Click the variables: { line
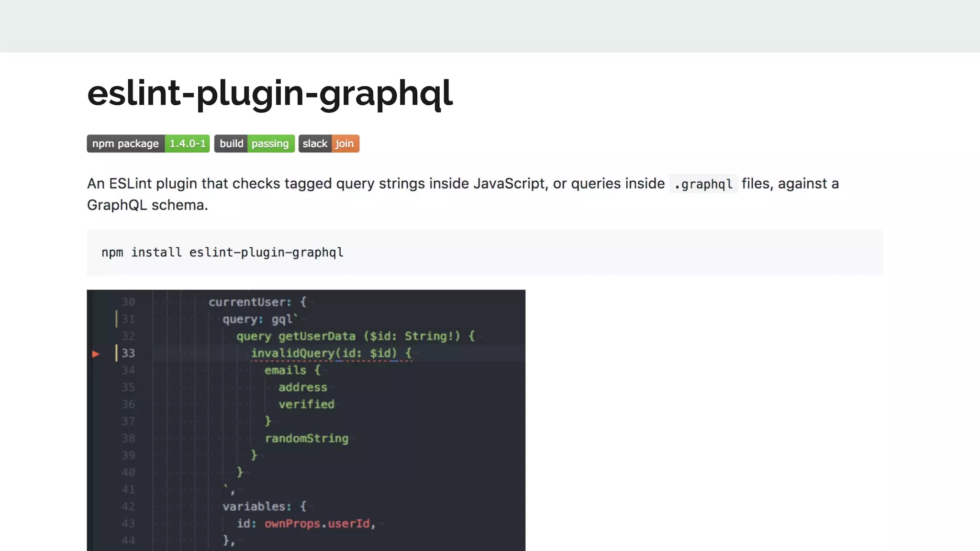The image size is (980, 551). 264,507
